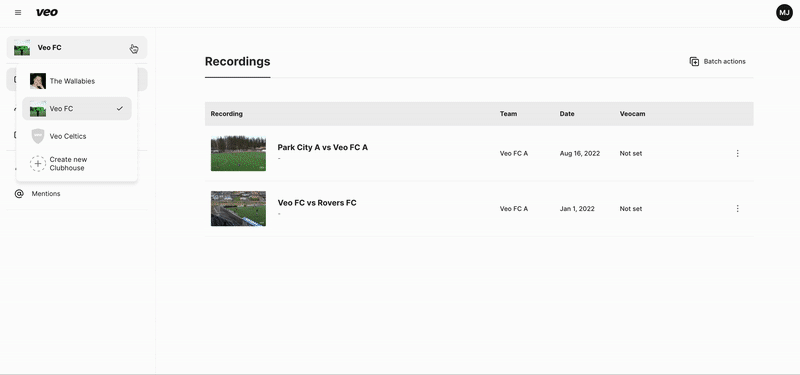Screen dimensions: 800x375
Task: Open more options for Park City A recording
Action: click(x=737, y=153)
